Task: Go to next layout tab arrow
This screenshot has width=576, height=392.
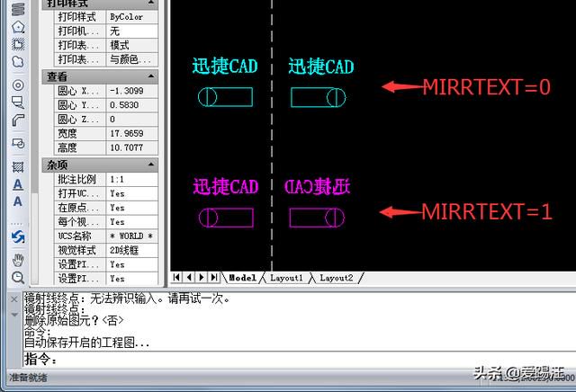Action: [x=202, y=278]
